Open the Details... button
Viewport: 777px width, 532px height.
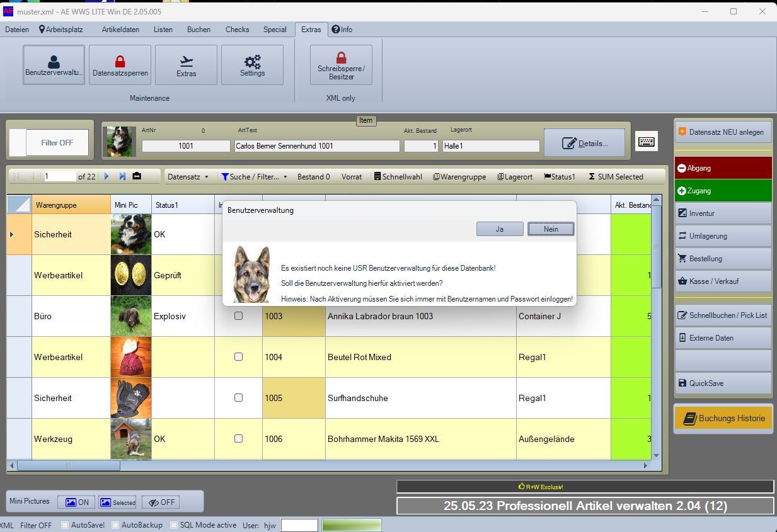584,143
